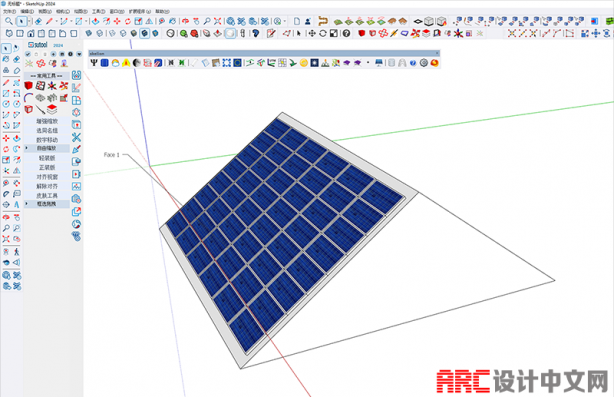Click the Face 1 text label
Image resolution: width=614 pixels, height=397 pixels.
click(112, 155)
